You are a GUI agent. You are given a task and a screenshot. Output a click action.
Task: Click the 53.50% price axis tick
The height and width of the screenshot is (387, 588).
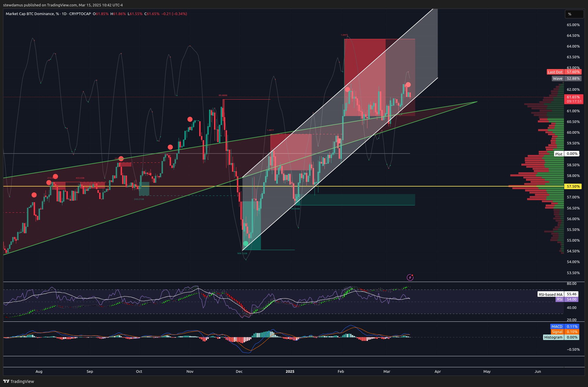573,273
